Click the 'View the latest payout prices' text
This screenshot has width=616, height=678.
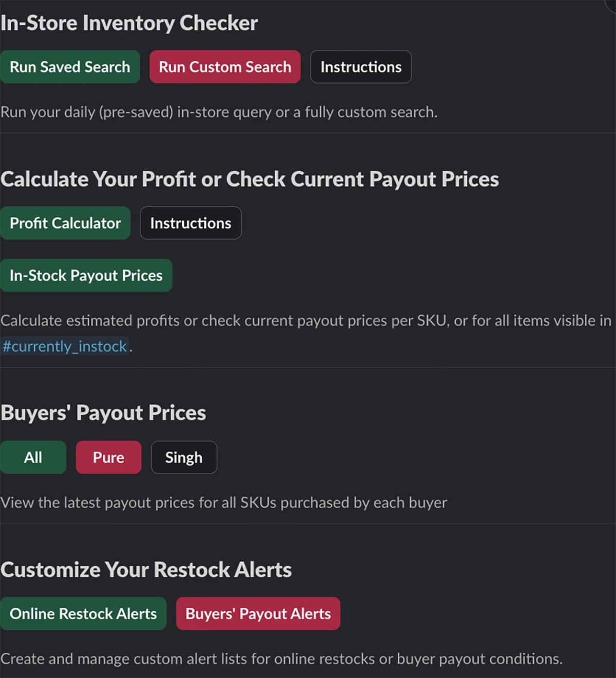pos(224,502)
